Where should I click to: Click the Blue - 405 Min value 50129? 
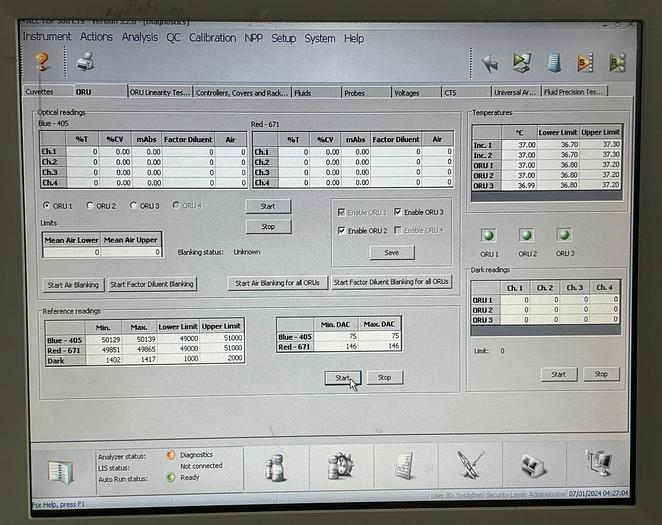pyautogui.click(x=103, y=339)
